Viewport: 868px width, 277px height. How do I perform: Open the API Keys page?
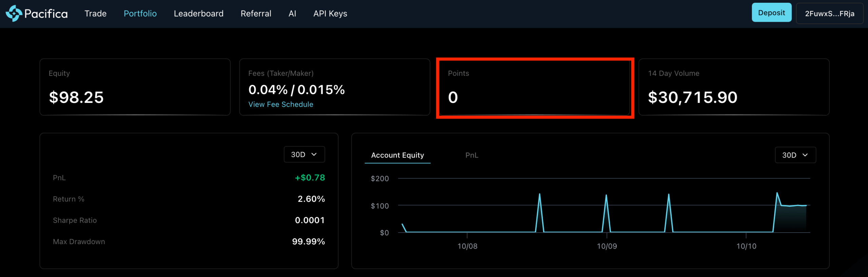click(330, 14)
